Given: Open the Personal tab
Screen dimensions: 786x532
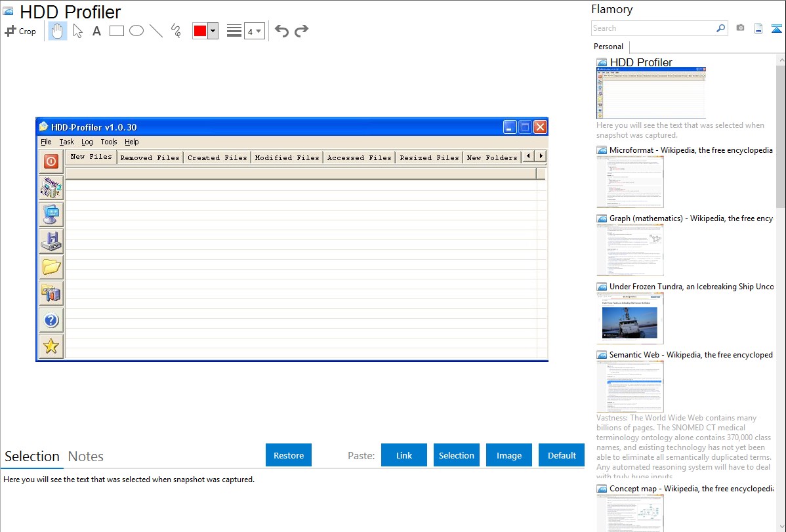Looking at the screenshot, I should pos(608,47).
